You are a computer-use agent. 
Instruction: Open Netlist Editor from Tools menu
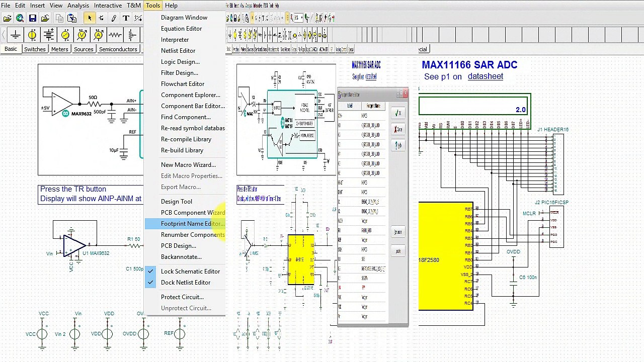(x=184, y=51)
